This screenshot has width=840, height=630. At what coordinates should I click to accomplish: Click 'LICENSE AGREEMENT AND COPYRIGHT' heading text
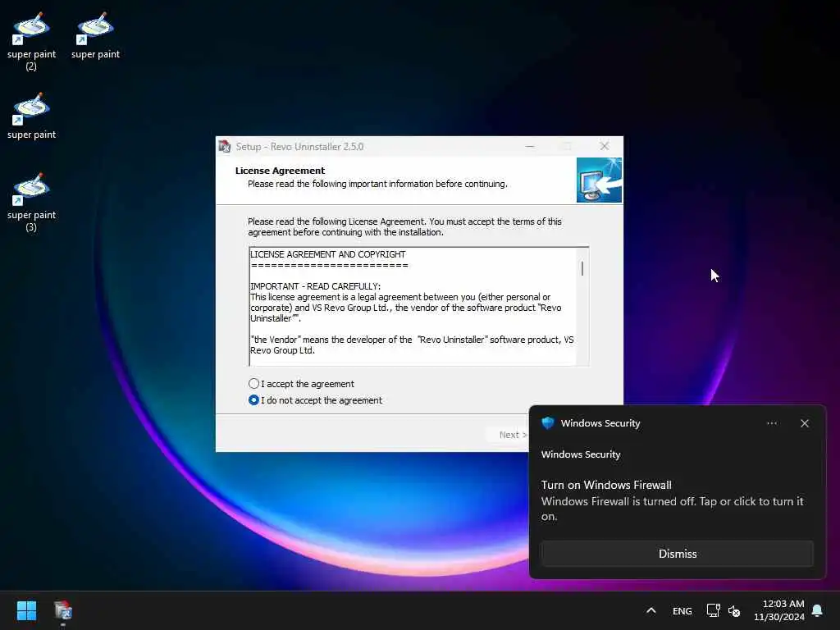tap(328, 254)
